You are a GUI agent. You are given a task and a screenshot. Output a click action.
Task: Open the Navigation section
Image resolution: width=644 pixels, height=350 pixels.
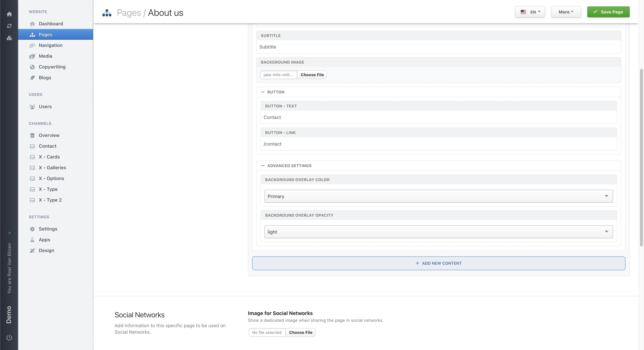coord(50,45)
